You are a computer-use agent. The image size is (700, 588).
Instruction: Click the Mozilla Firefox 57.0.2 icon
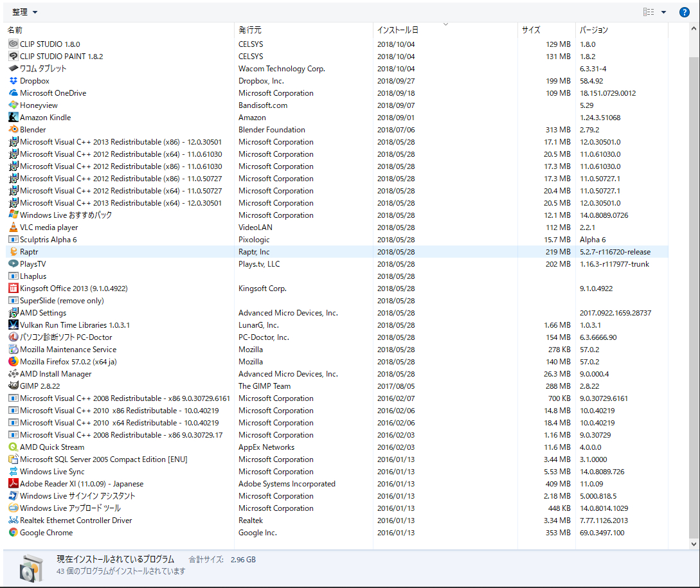[x=13, y=362]
